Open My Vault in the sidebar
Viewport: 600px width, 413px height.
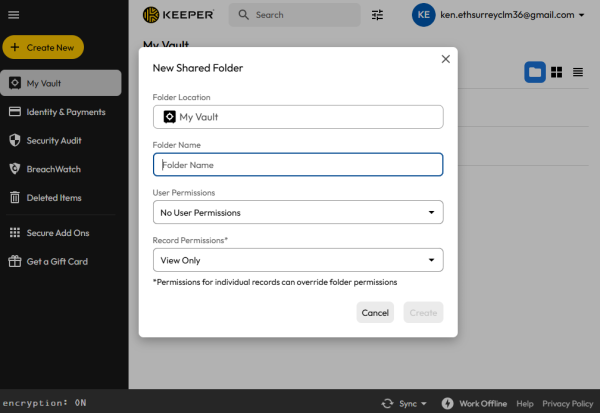click(61, 83)
